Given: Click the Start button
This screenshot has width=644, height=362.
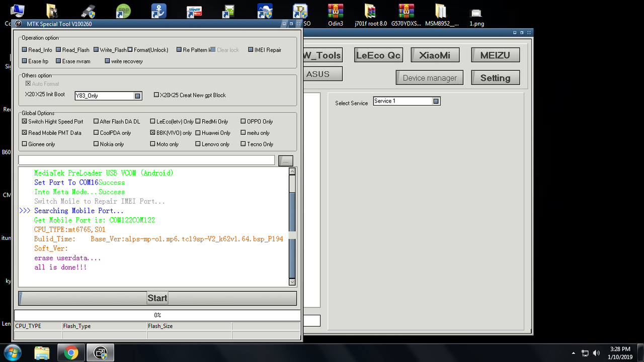Looking at the screenshot, I should (x=157, y=298).
